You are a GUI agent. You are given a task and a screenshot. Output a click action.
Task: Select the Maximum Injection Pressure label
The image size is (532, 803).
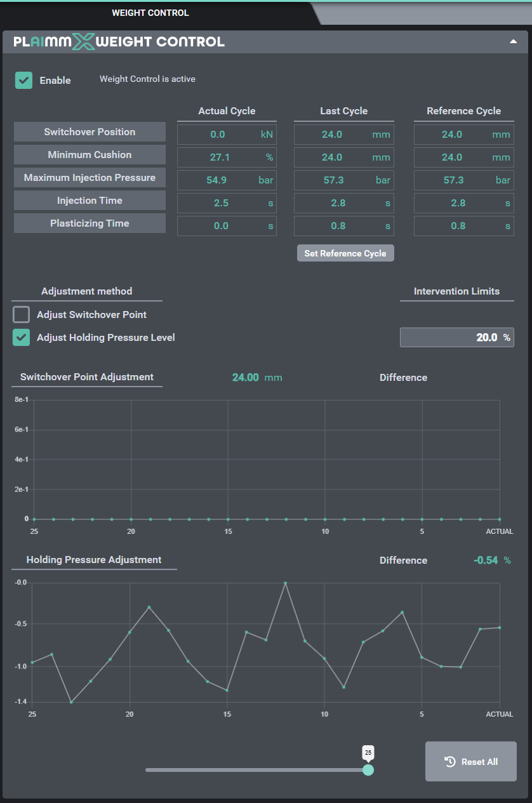click(90, 178)
